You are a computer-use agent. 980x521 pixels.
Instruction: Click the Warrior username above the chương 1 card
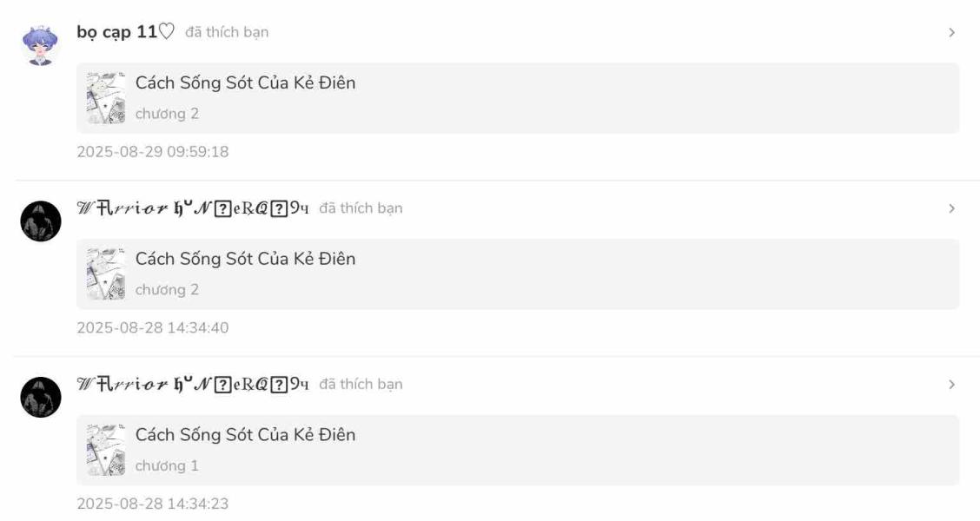pos(193,384)
